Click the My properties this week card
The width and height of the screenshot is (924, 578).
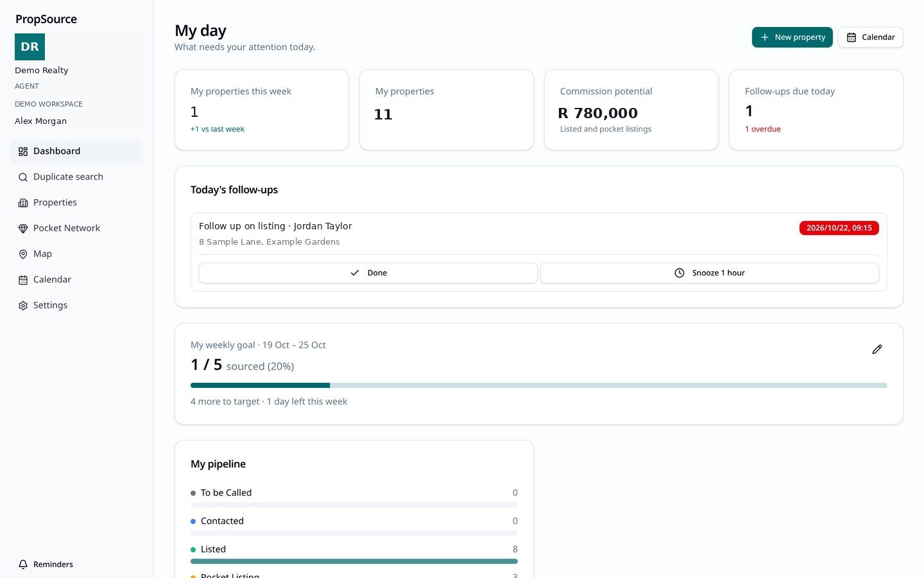262,110
